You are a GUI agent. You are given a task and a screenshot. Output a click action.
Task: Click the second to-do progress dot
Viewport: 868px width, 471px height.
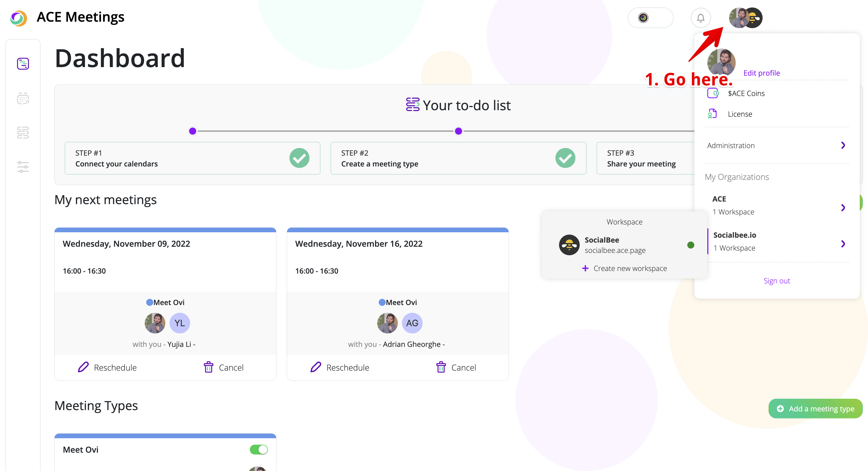point(458,131)
